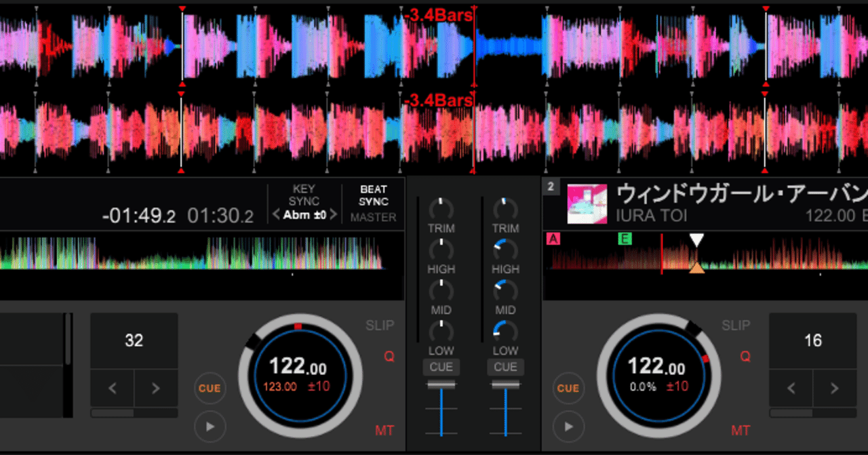Screen dimensions: 868x455
Task: Click the beat jump forward arrow on the right deck
Action: click(x=833, y=389)
